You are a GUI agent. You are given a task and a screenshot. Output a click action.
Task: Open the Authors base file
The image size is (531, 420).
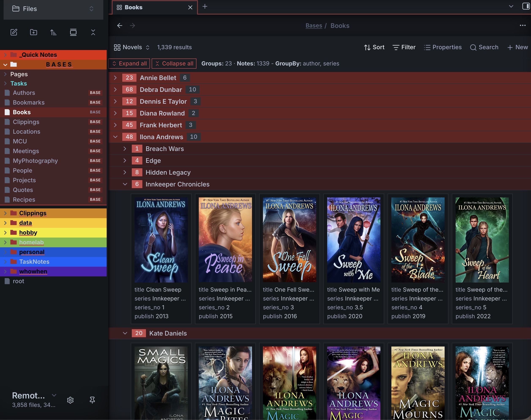(53, 93)
